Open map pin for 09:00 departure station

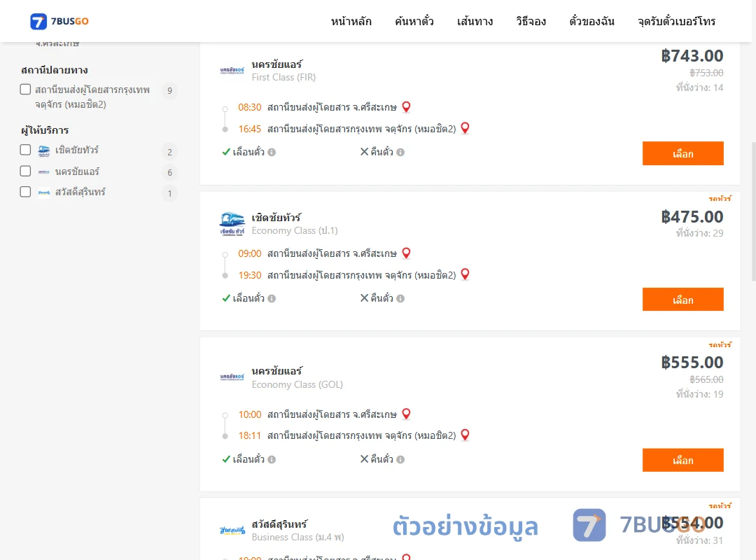(407, 253)
